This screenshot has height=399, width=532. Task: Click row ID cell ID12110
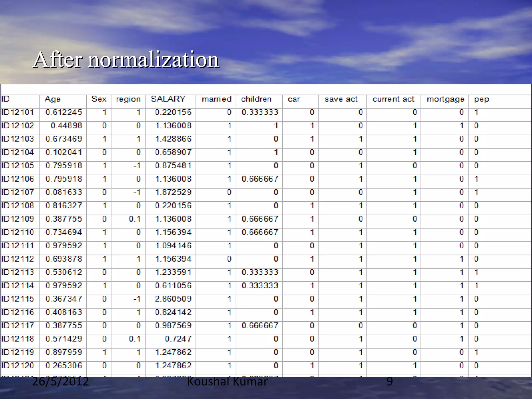point(18,232)
